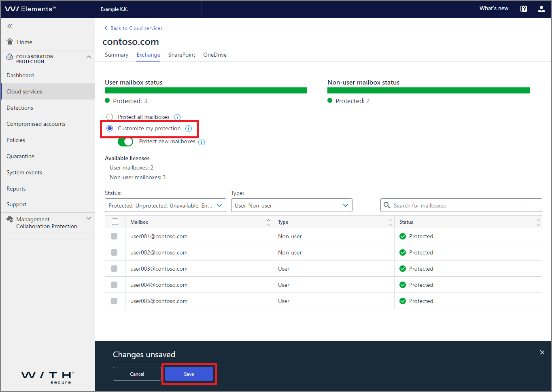This screenshot has width=552, height=392.
Task: Click the Example K.K. organization name
Action: point(114,9)
